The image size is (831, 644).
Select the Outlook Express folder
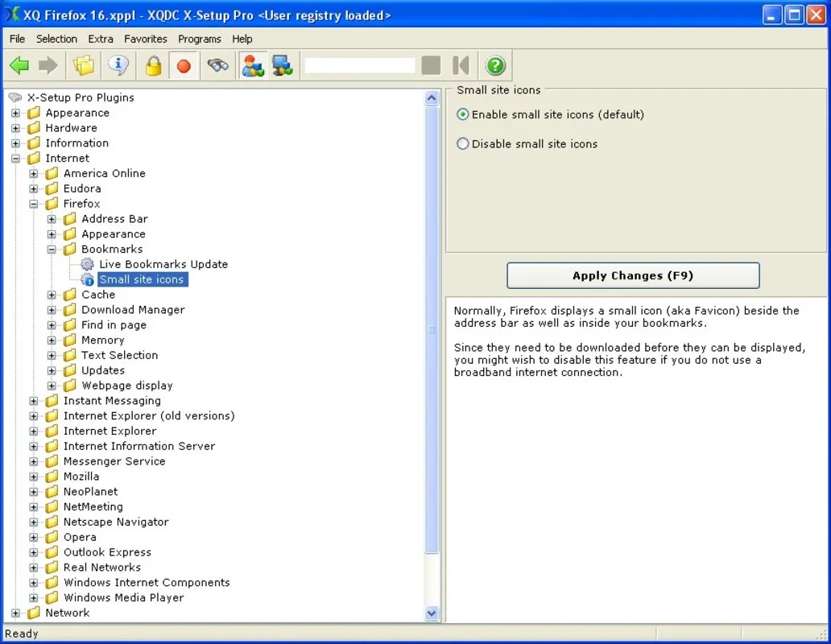coord(107,552)
